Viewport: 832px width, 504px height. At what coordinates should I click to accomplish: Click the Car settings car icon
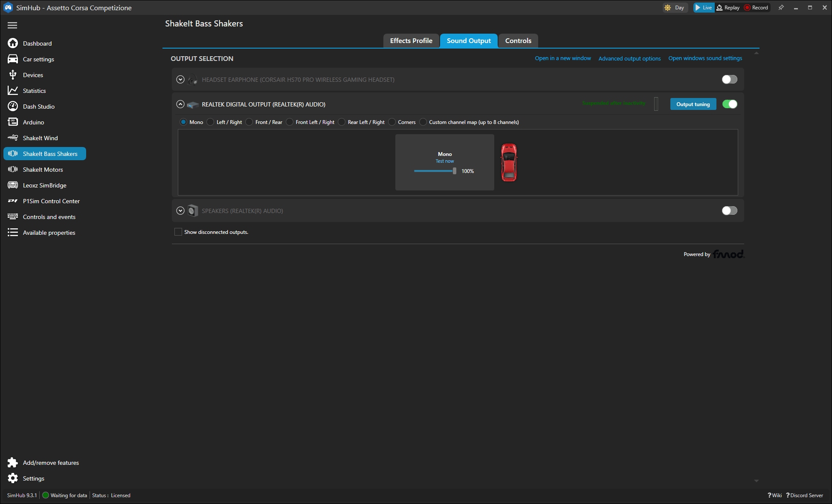13,59
